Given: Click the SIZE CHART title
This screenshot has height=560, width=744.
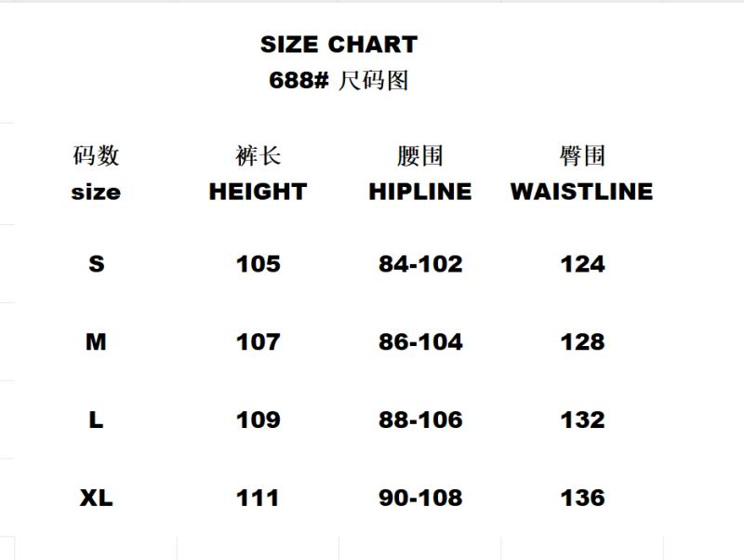Looking at the screenshot, I should click(339, 45).
